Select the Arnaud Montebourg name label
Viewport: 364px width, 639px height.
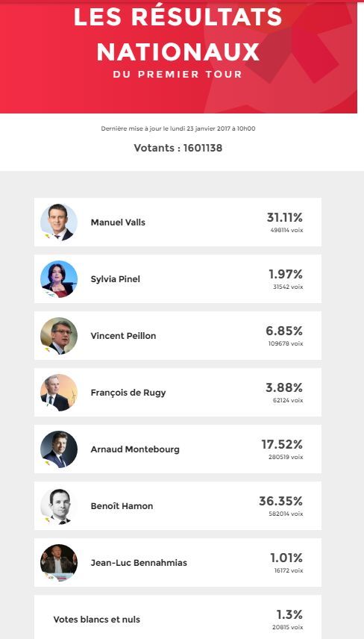(x=135, y=449)
